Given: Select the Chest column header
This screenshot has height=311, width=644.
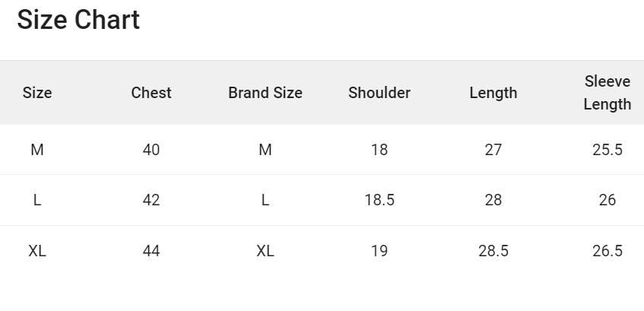Looking at the screenshot, I should click(x=151, y=93).
